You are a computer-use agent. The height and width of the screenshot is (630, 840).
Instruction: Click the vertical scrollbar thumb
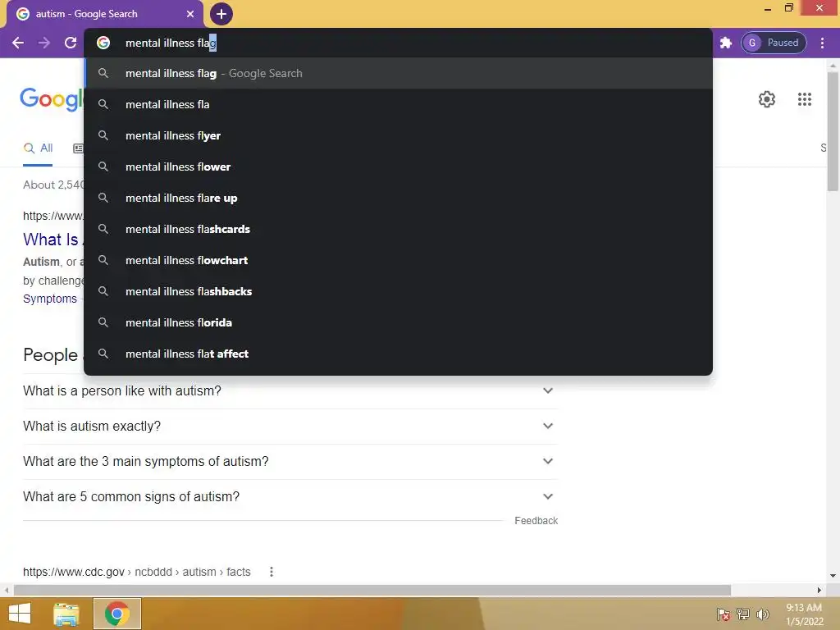point(833,131)
